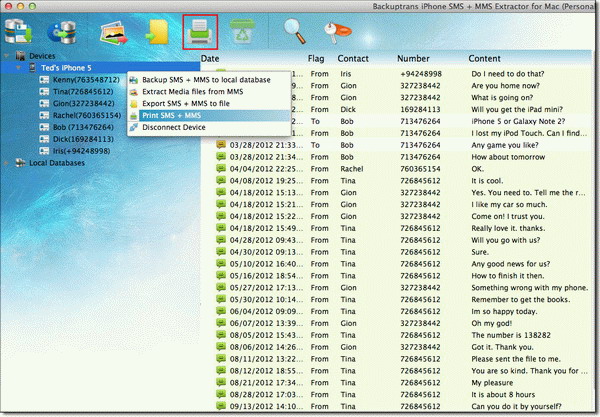The image size is (600, 417).
Task: Open Kenny(763548712) conversation
Action: pos(86,80)
